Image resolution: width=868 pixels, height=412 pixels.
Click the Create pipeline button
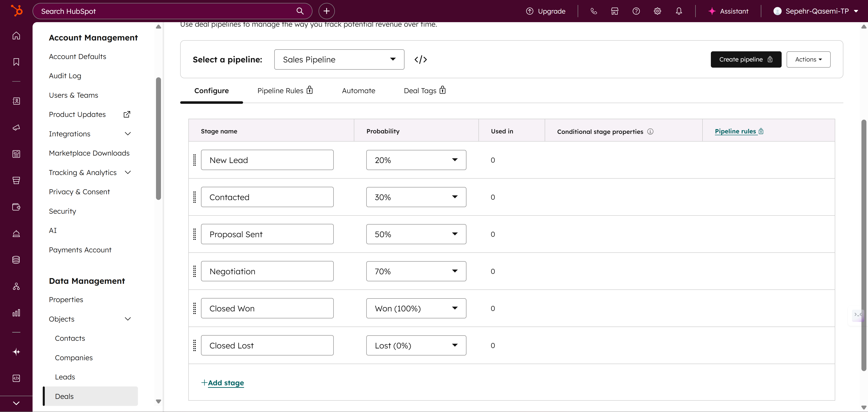click(746, 59)
